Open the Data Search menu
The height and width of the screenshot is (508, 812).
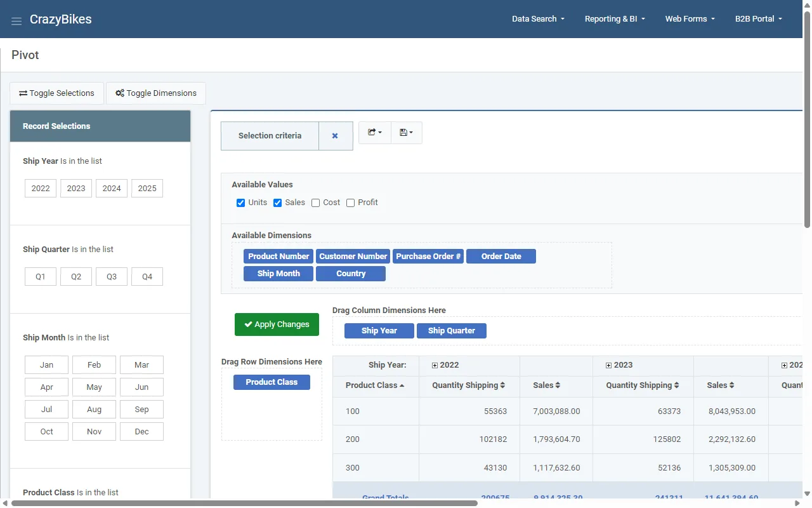tap(538, 19)
